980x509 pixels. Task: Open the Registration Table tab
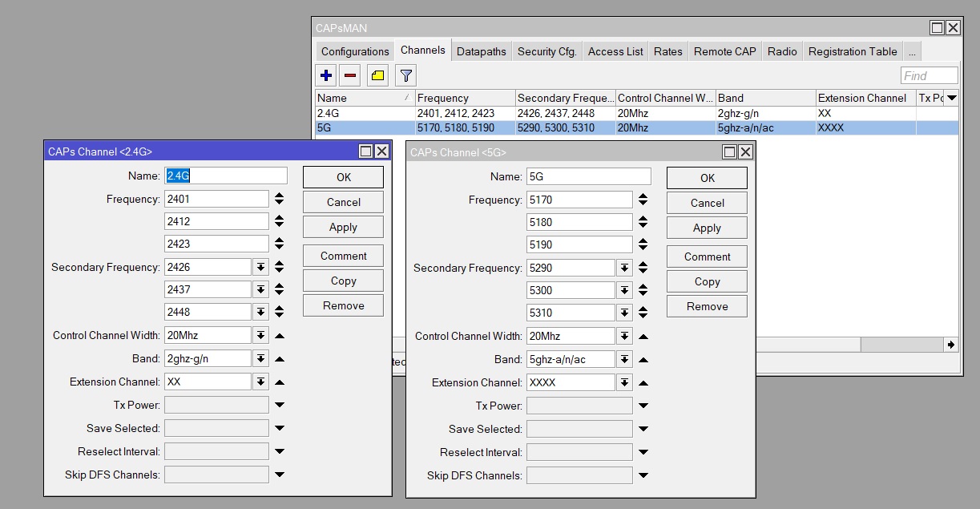coord(852,51)
